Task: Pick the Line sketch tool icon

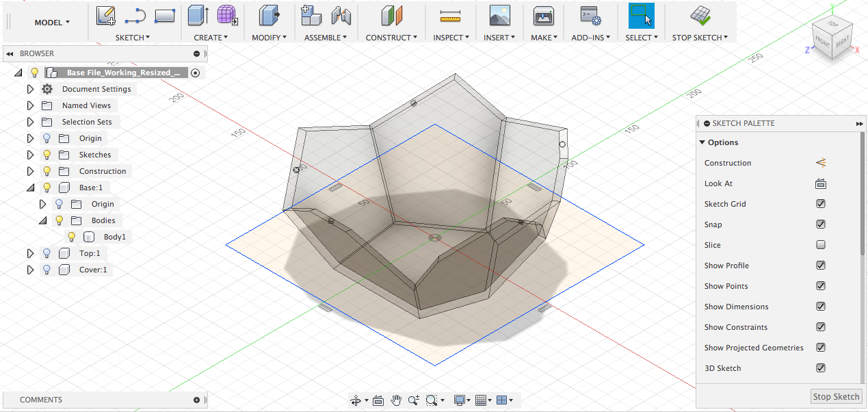Action: [135, 15]
